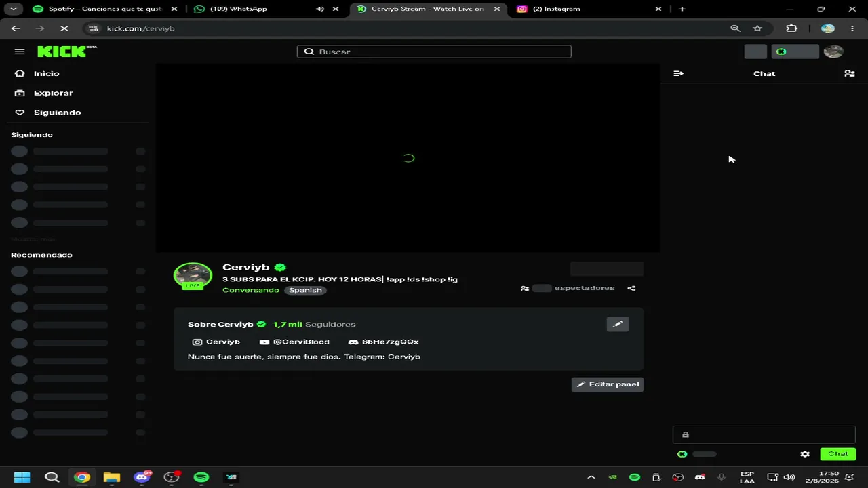The height and width of the screenshot is (488, 868).
Task: Click the Cerviyb live avatar
Action: [193, 276]
